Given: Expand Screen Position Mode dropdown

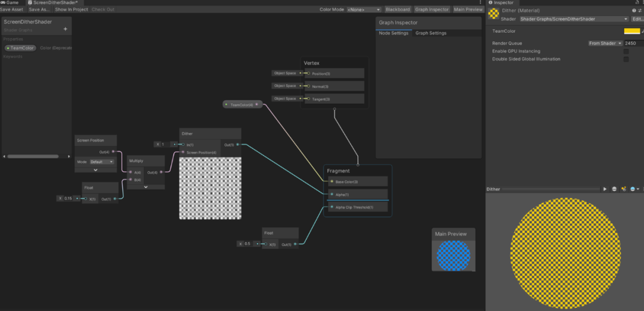Looking at the screenshot, I should click(101, 162).
